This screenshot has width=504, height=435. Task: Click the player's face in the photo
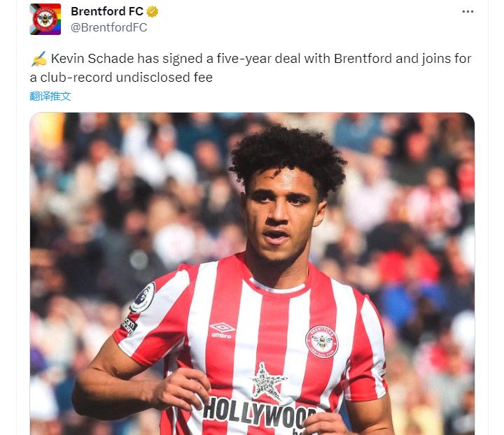pyautogui.click(x=279, y=215)
